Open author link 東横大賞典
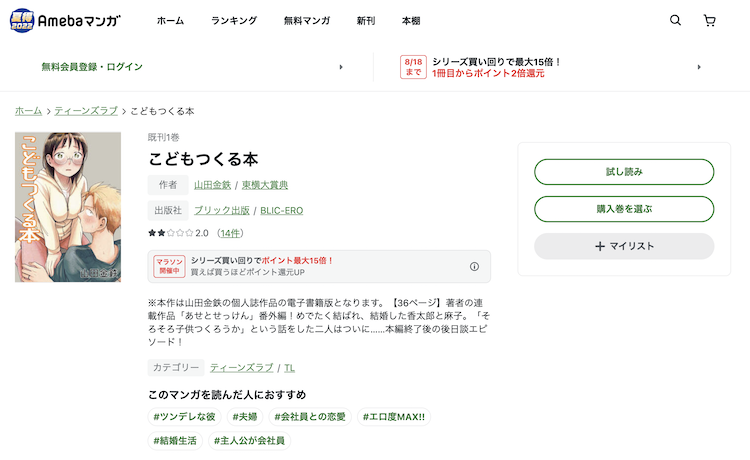The height and width of the screenshot is (460, 750). pos(265,185)
